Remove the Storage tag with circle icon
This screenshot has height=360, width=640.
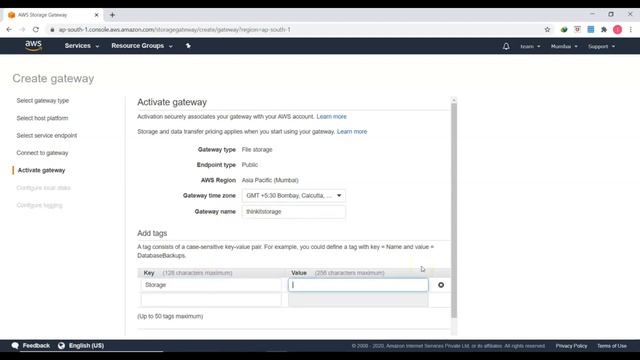tap(441, 285)
